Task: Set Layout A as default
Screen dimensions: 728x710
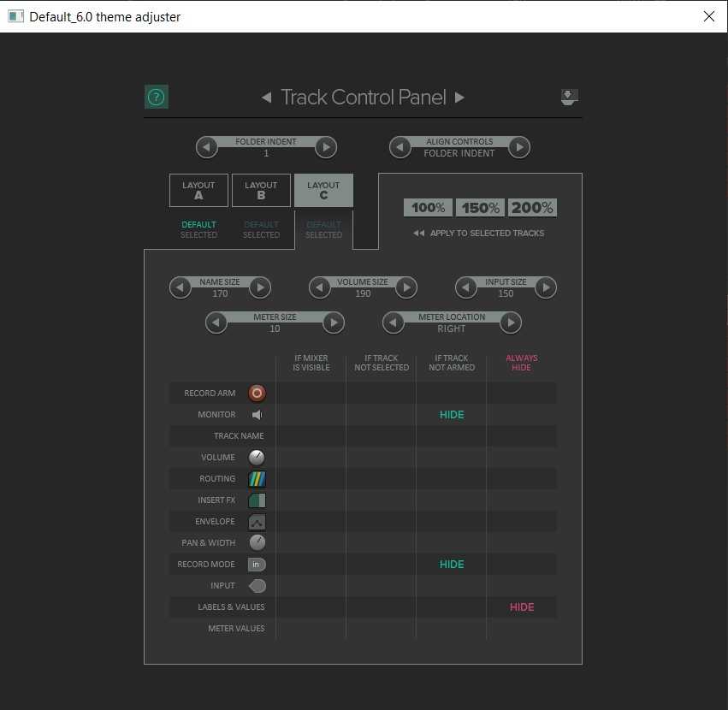Action: (198, 224)
